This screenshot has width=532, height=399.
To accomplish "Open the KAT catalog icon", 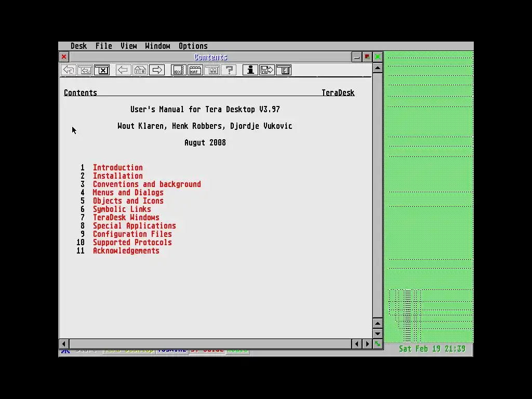I will [195, 70].
